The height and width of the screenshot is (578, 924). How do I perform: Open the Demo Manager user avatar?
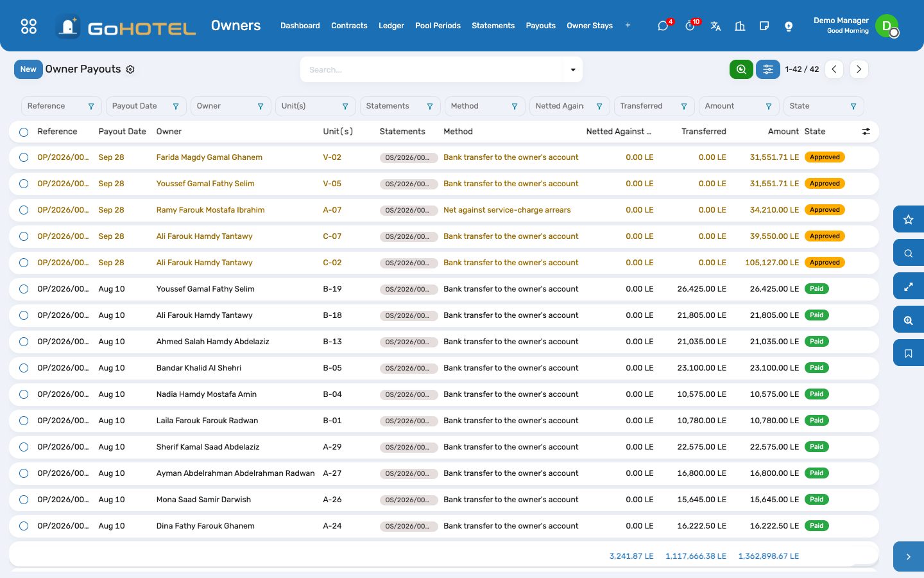tap(887, 26)
